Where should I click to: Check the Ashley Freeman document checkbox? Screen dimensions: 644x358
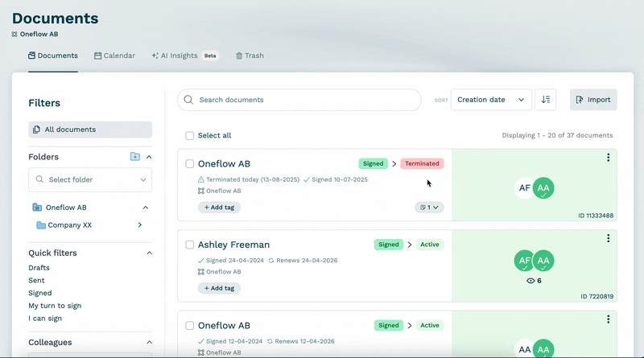point(189,245)
